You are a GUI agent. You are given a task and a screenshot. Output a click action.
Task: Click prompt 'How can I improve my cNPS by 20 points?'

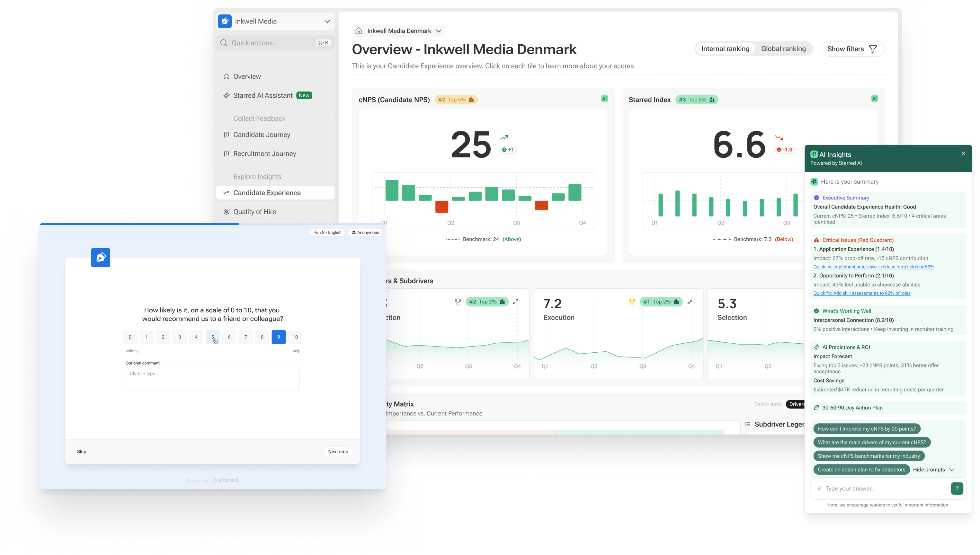coord(866,429)
